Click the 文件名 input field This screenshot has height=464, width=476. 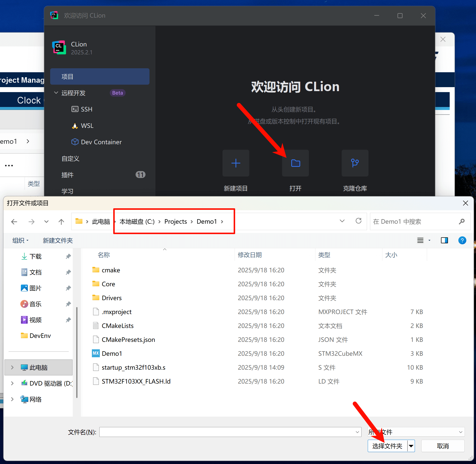pos(227,432)
